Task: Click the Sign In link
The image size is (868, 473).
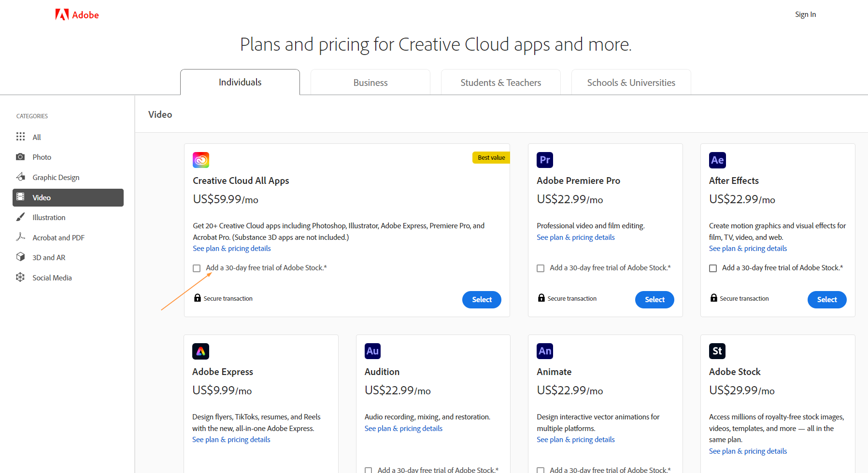Action: [805, 14]
